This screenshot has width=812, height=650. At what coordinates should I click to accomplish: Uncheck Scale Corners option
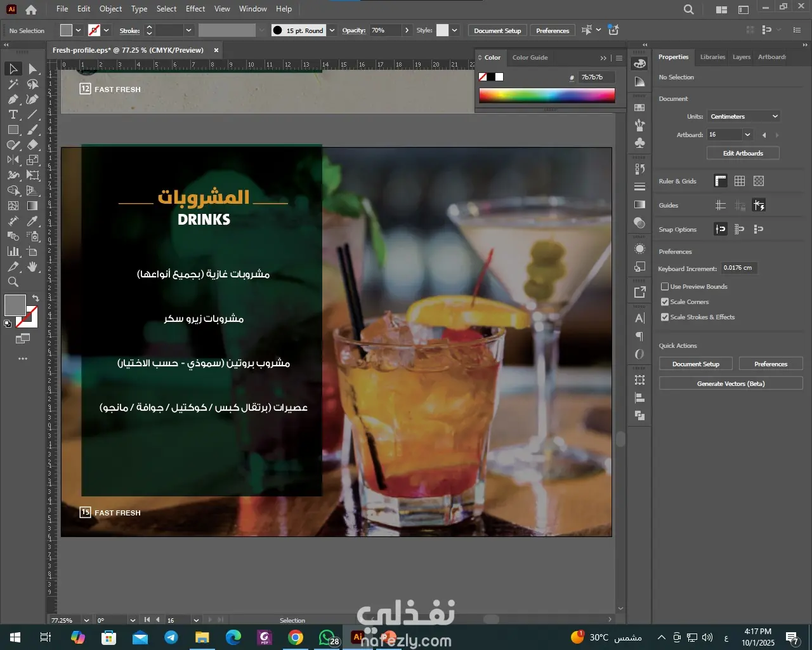tap(665, 302)
